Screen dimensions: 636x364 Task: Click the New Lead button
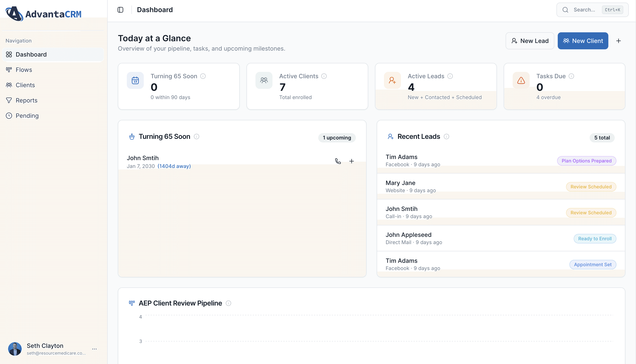click(x=530, y=41)
